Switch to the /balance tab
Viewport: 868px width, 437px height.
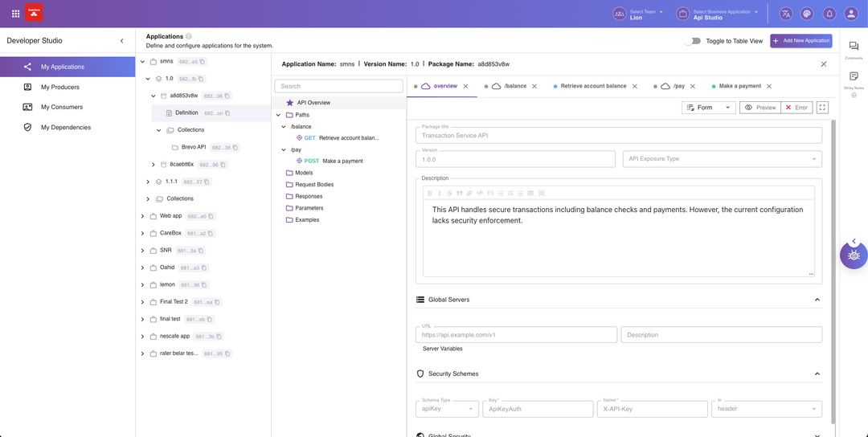(514, 86)
